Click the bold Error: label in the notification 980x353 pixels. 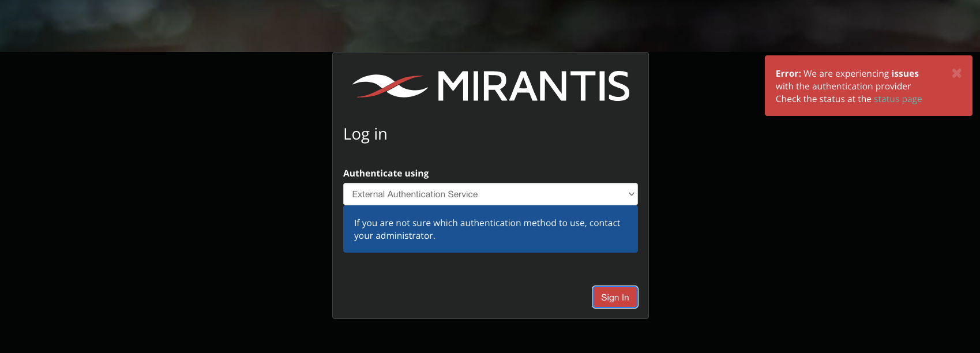point(788,74)
